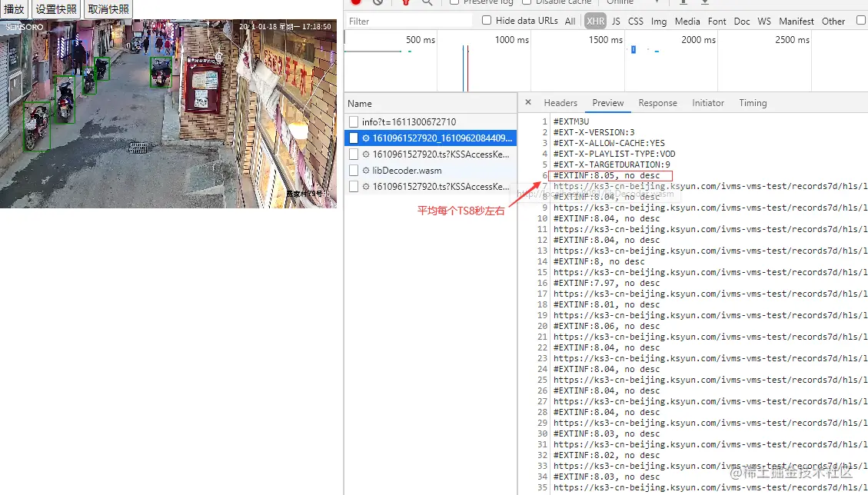Viewport: 868px width, 495px height.
Task: Click the #EXTINF:8.06, no desc line
Action: click(x=606, y=326)
